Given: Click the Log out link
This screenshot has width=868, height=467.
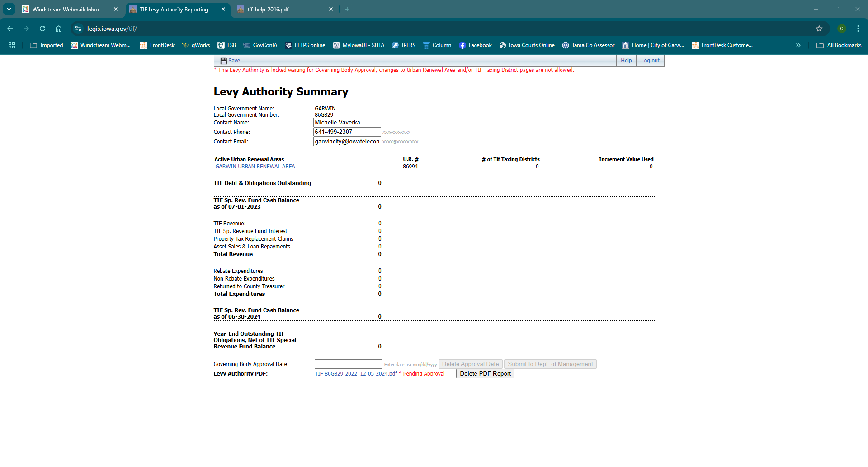Looking at the screenshot, I should [x=650, y=61].
